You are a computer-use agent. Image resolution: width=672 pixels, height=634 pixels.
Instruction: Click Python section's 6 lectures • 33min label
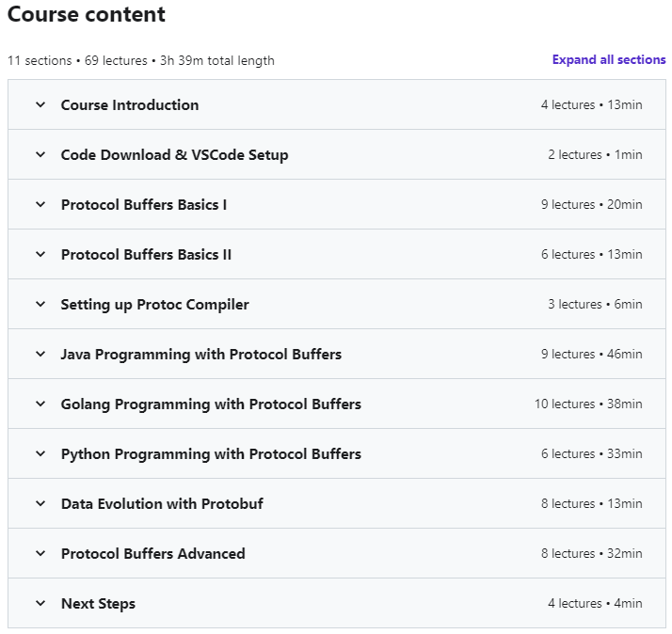(591, 453)
